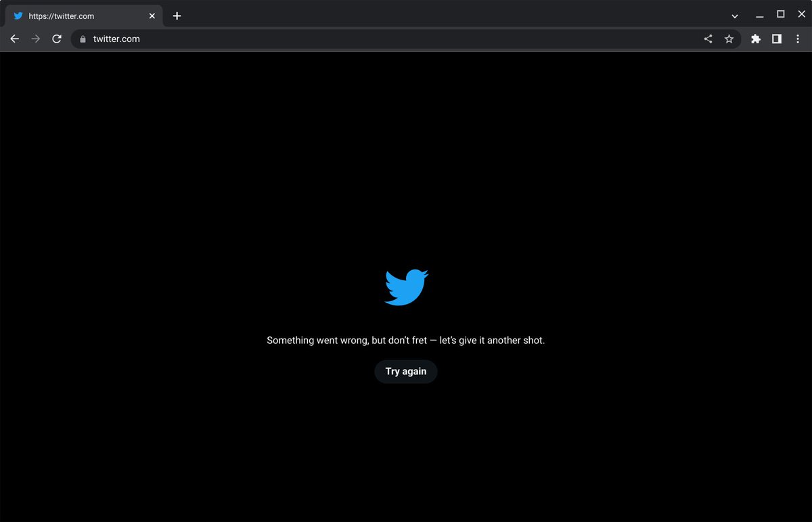
Task: Bookmark this tab with the star icon
Action: (x=729, y=39)
